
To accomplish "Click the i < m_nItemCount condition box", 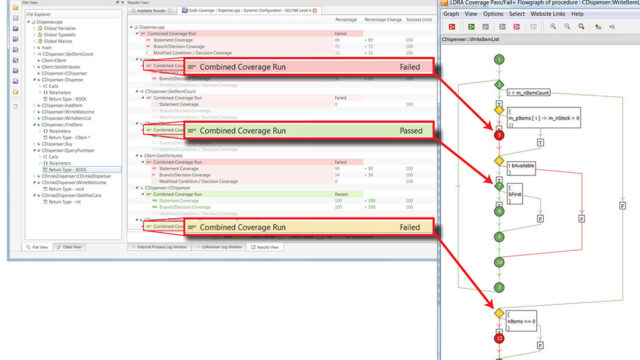I will pos(529,93).
